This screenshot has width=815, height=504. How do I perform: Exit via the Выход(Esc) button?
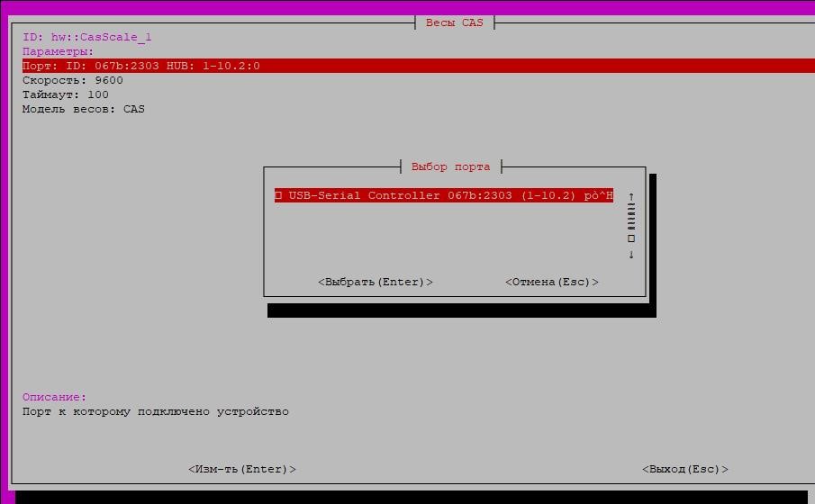pyautogui.click(x=685, y=469)
